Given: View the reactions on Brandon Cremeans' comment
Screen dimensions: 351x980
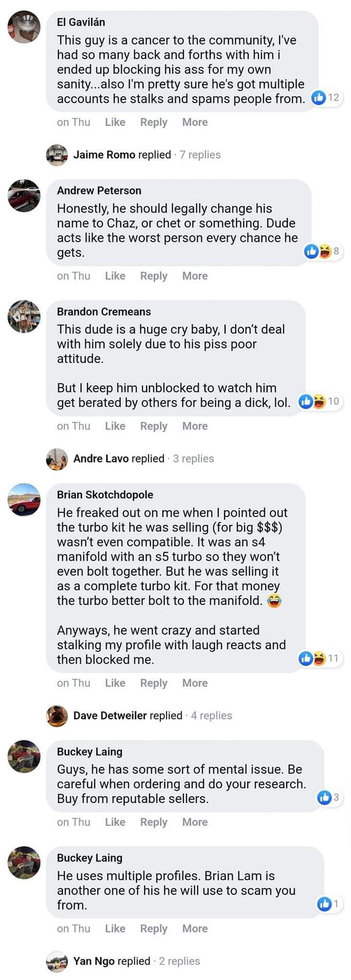Looking at the screenshot, I should 319,401.
